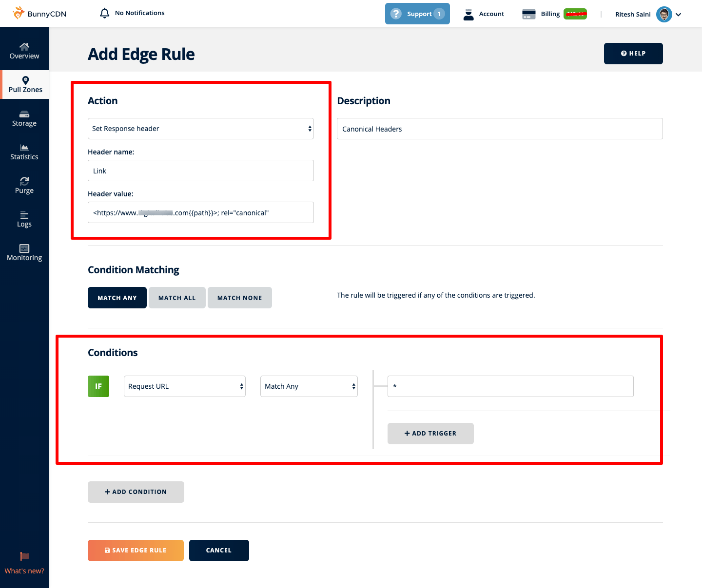View the Statistics panel
Viewport: 702px width, 588px height.
pos(24,152)
